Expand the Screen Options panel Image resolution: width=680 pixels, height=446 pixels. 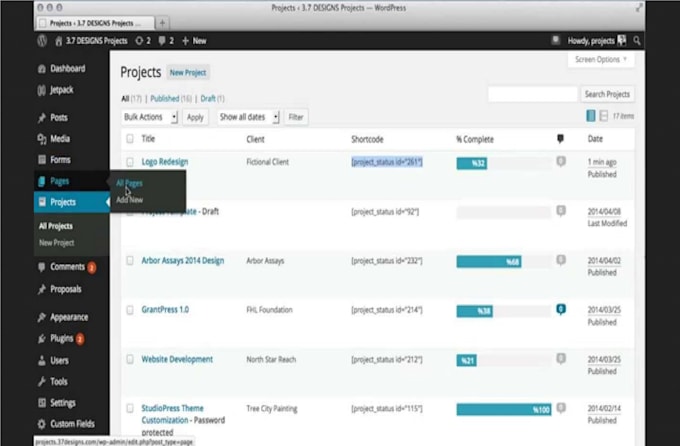[601, 59]
